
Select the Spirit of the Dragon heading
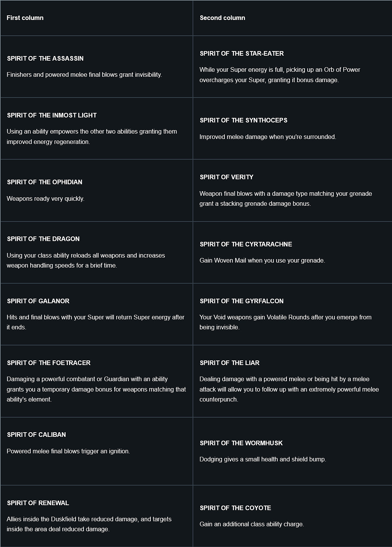(43, 239)
